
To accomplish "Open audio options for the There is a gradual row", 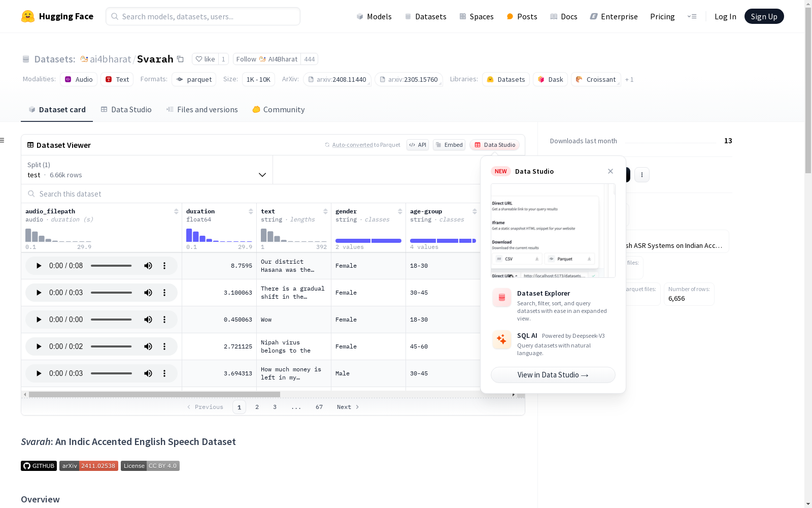I will pyautogui.click(x=164, y=293).
